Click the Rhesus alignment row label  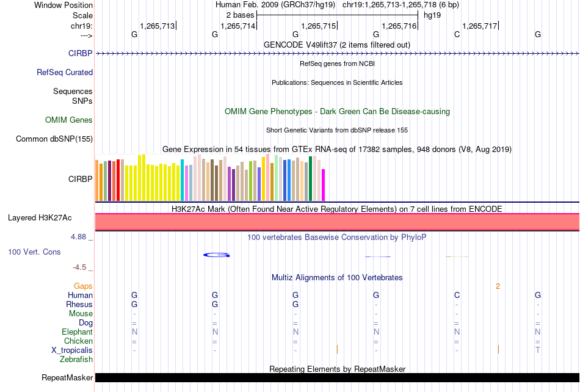click(79, 304)
